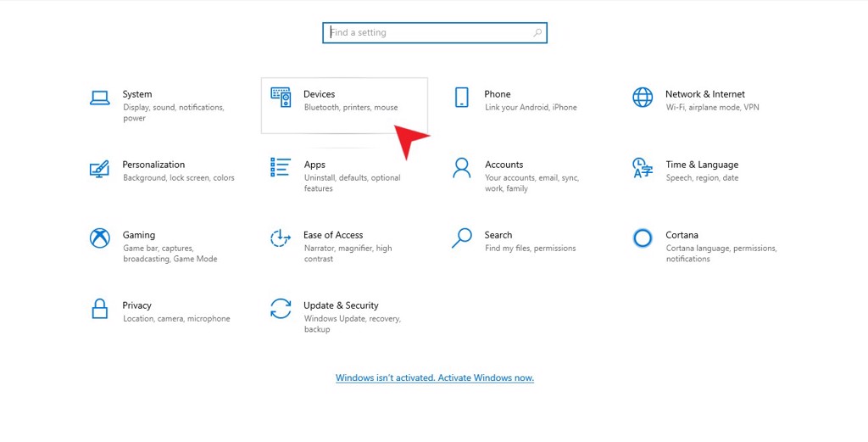Open the Time & Language icon

pyautogui.click(x=643, y=168)
